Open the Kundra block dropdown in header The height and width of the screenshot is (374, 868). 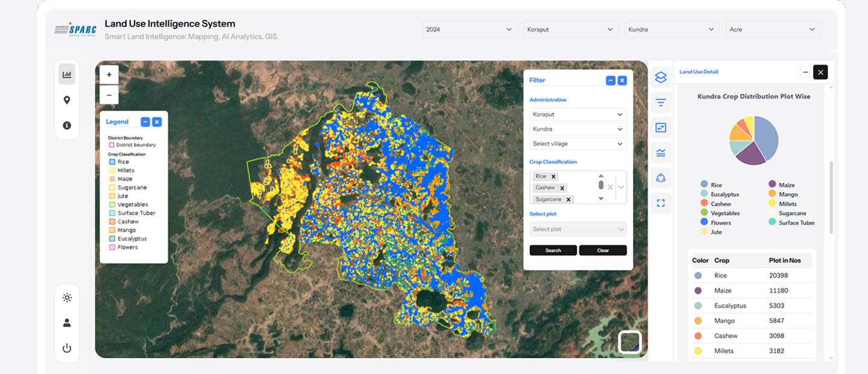[672, 30]
